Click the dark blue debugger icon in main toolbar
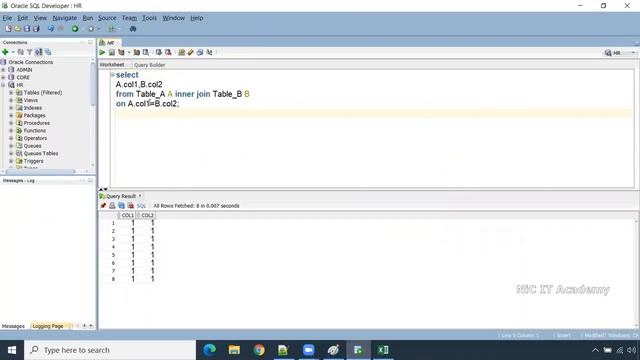640x360 pixels. click(x=133, y=29)
